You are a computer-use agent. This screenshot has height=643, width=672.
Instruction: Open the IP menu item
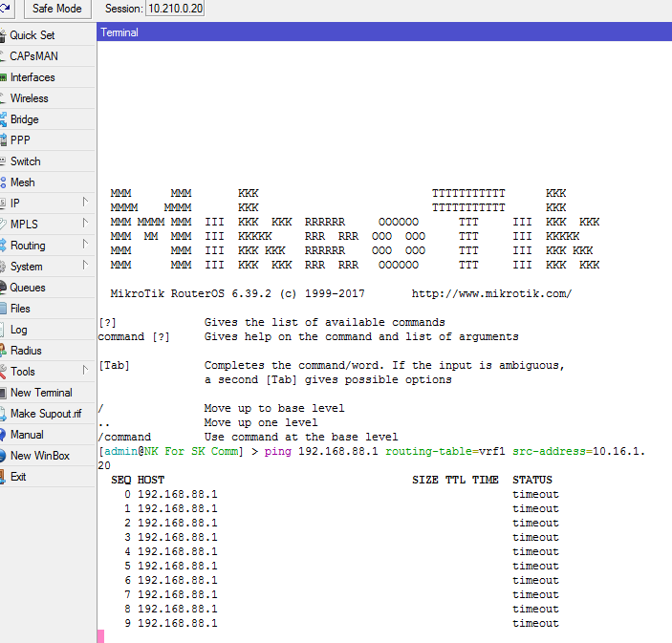pos(47,204)
